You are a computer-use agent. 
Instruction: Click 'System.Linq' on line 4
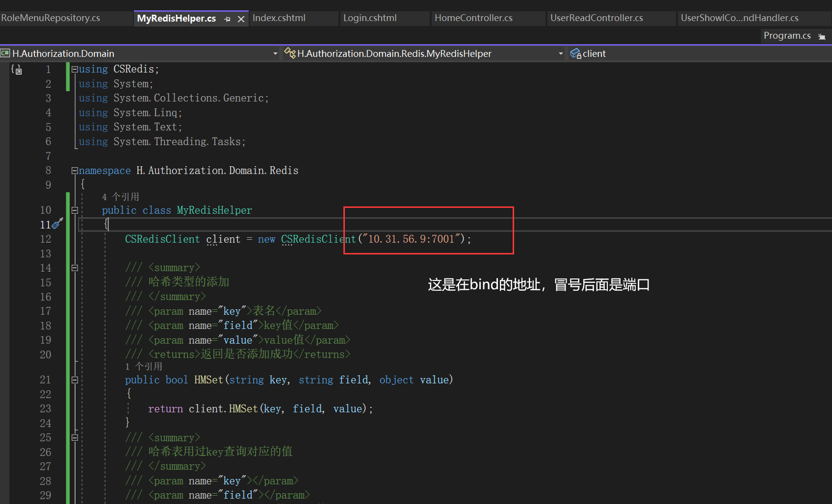pos(145,113)
